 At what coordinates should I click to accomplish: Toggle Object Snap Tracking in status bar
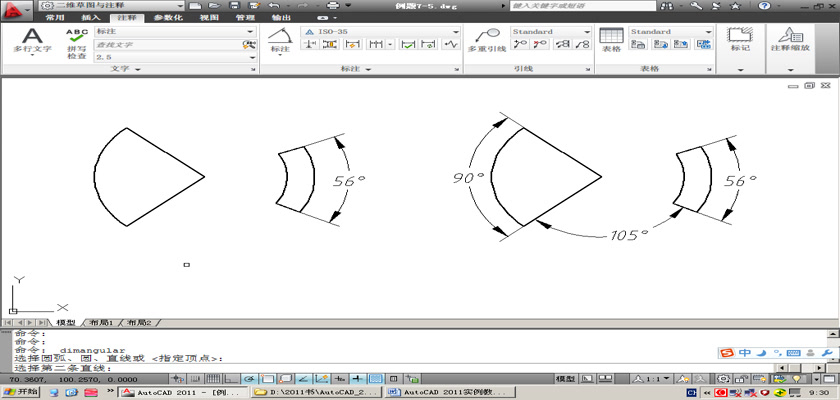pos(303,379)
